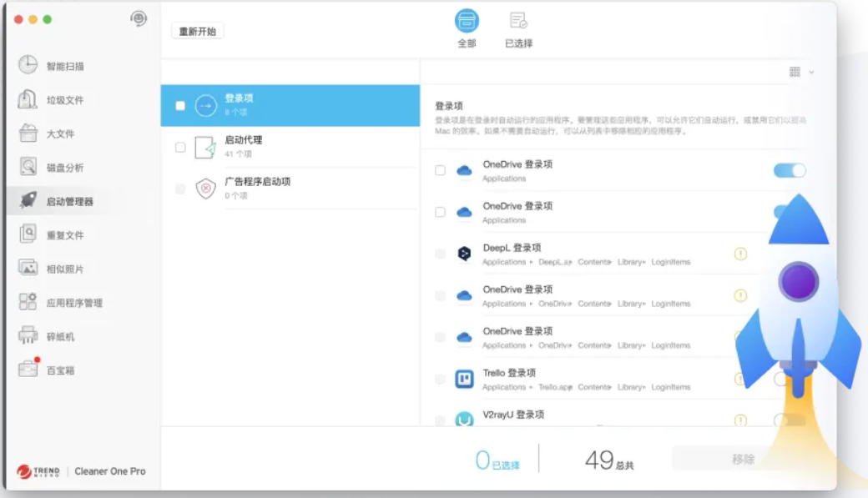Click the 登录项 category arrow icon
868x498 pixels.
click(x=206, y=105)
